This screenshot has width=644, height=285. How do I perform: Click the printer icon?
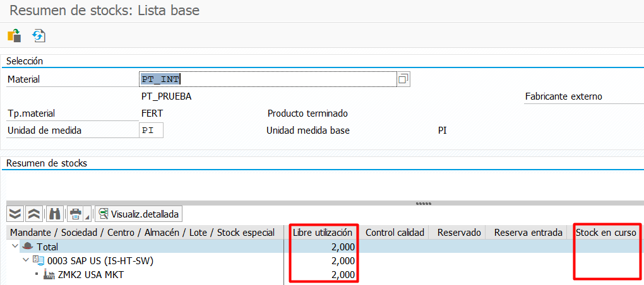[x=76, y=213]
